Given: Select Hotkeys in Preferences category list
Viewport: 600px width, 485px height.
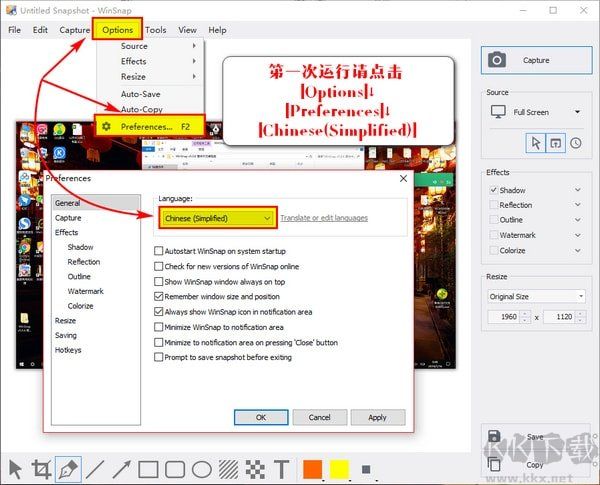Looking at the screenshot, I should click(x=69, y=350).
